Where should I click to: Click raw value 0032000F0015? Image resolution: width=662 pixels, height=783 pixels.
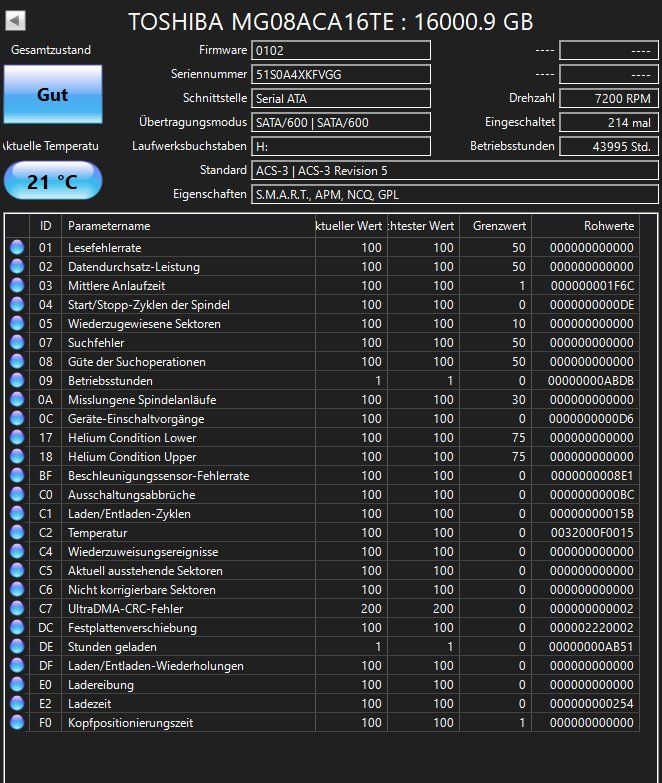(592, 533)
